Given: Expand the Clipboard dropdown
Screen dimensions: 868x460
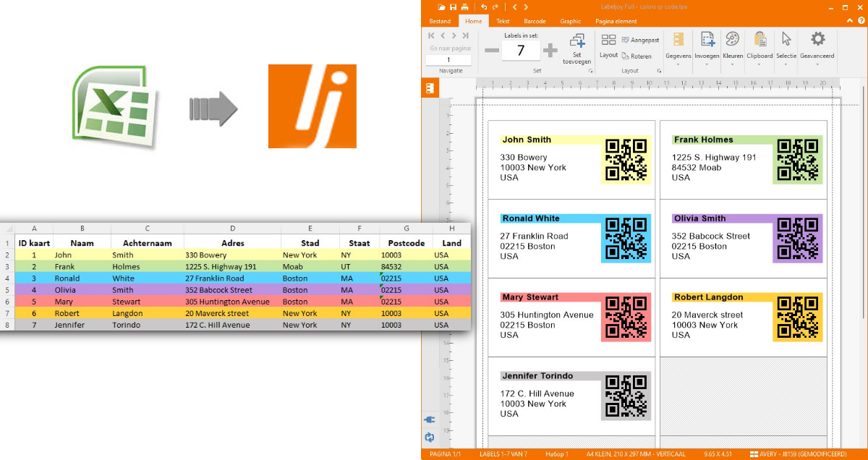Looking at the screenshot, I should coord(760,48).
